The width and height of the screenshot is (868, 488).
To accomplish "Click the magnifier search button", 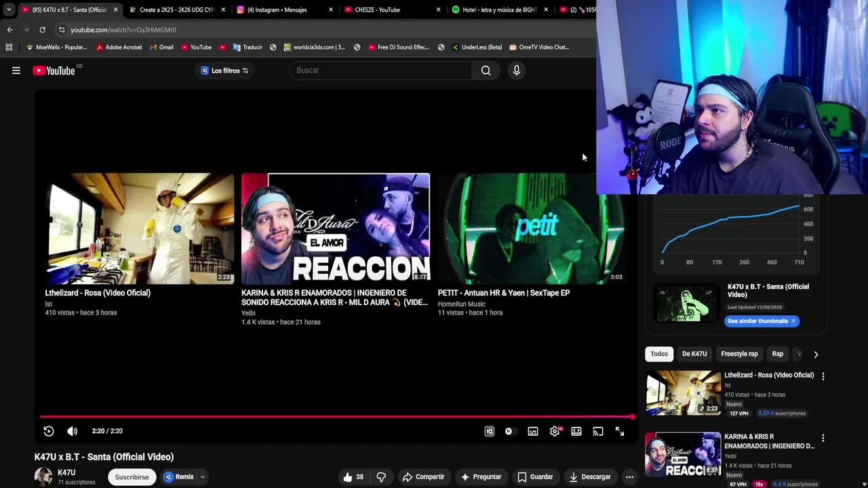I will click(x=486, y=70).
